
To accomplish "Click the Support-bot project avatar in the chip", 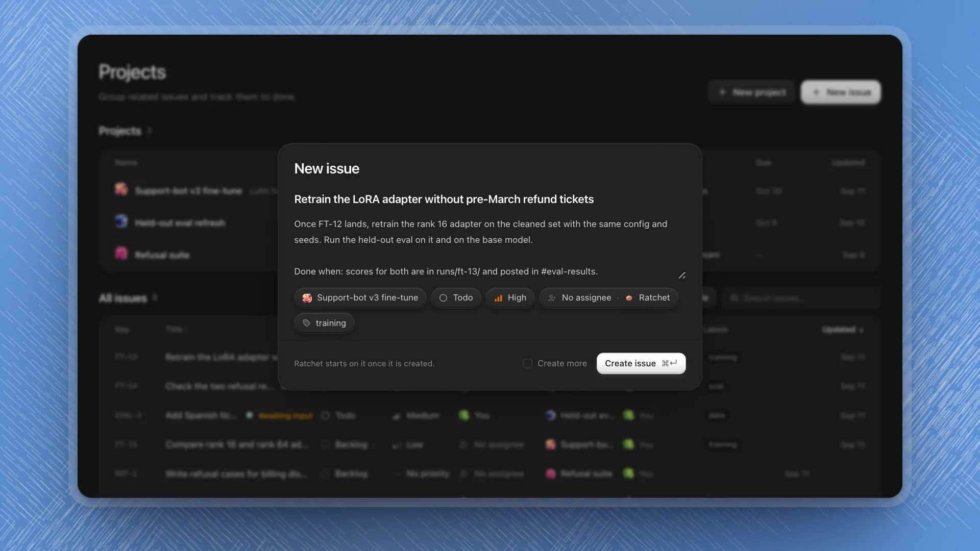I will click(x=307, y=298).
